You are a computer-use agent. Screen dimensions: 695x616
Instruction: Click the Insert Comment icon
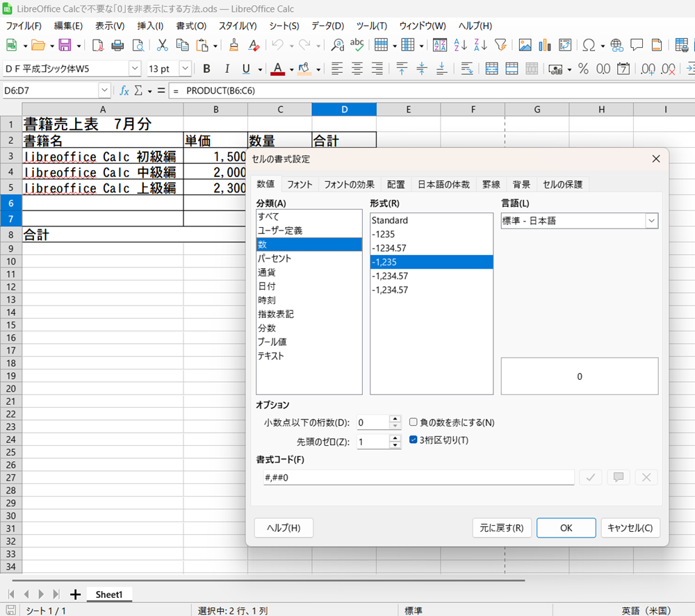tap(637, 45)
